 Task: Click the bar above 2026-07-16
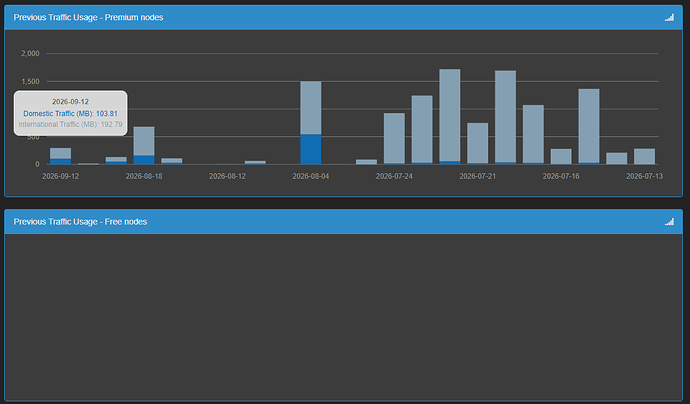click(561, 156)
